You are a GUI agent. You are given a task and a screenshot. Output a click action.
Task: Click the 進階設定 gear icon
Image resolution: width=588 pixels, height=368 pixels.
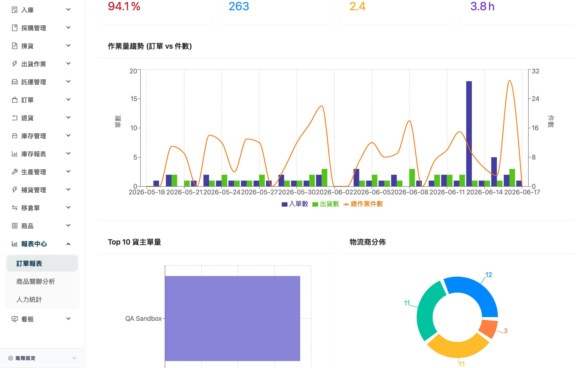click(10, 358)
